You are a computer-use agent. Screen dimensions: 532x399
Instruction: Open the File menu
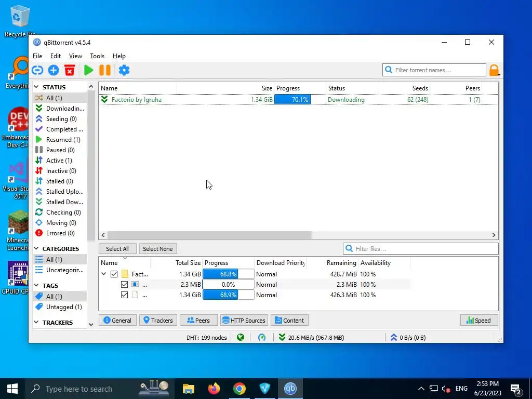(x=37, y=56)
